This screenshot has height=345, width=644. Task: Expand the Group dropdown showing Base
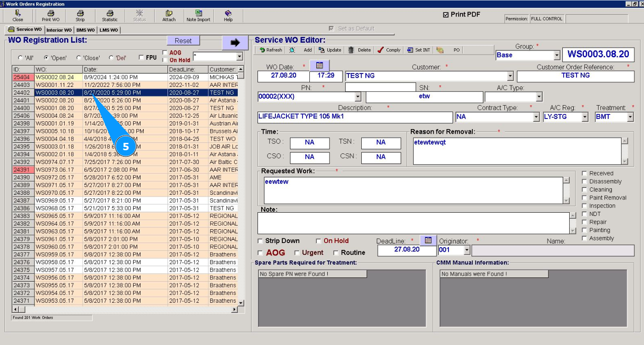(x=557, y=55)
